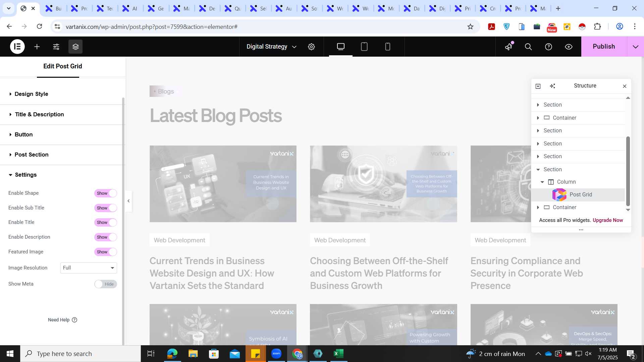The height and width of the screenshot is (362, 644).
Task: Click the Windows search box
Action: (80, 354)
